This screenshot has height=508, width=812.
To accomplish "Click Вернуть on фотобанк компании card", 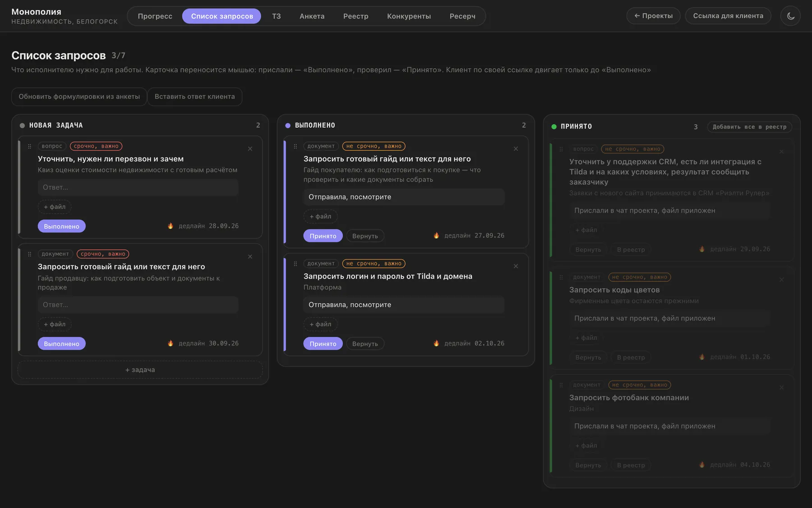I will click(x=588, y=465).
